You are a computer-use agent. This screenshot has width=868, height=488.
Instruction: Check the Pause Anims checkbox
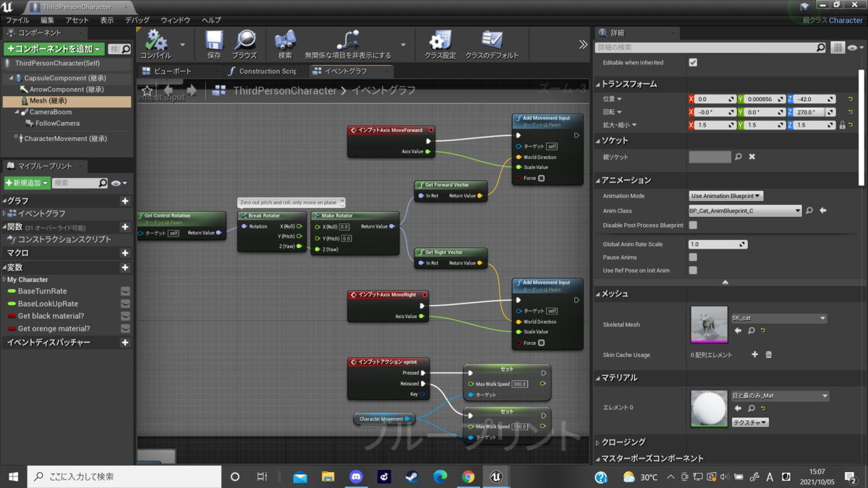coord(693,257)
